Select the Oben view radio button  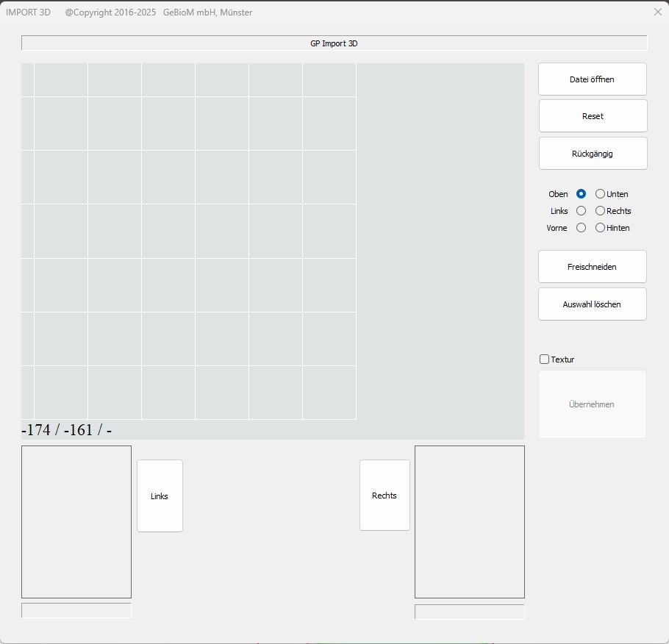pos(581,194)
